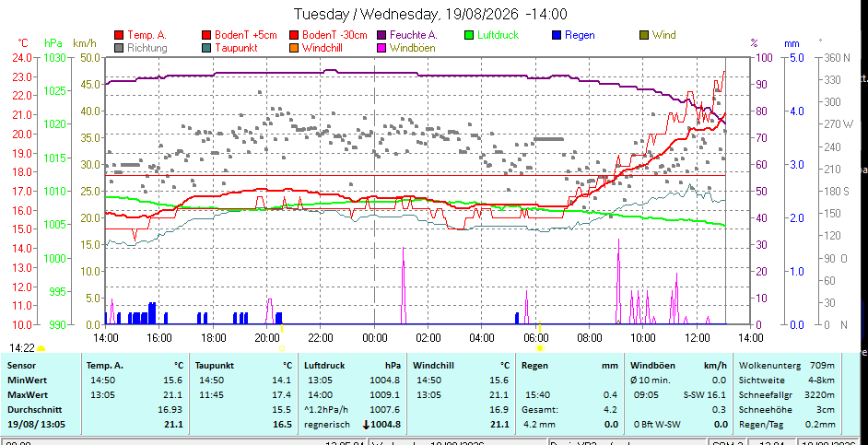Click the Schneefallgr 3220m entry
This screenshot has height=445, width=868.
pyautogui.click(x=787, y=395)
